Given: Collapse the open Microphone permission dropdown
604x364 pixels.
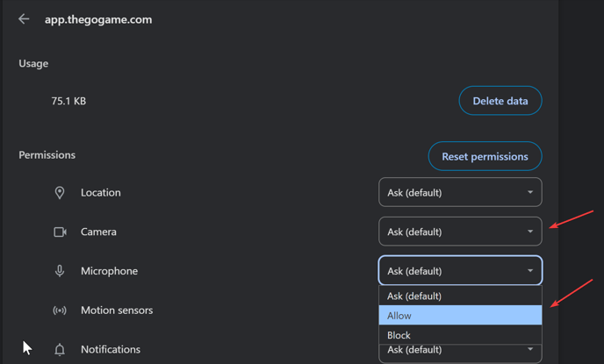Looking at the screenshot, I should tap(460, 271).
